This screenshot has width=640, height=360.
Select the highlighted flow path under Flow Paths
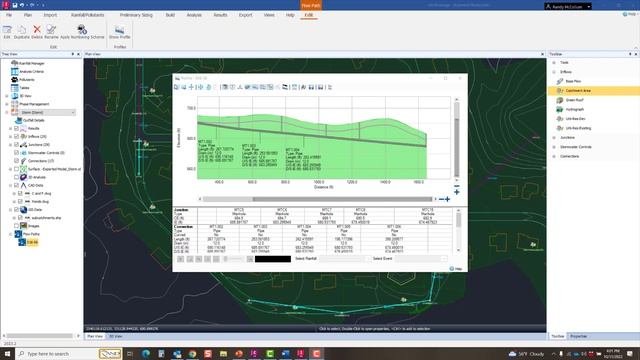click(x=29, y=242)
